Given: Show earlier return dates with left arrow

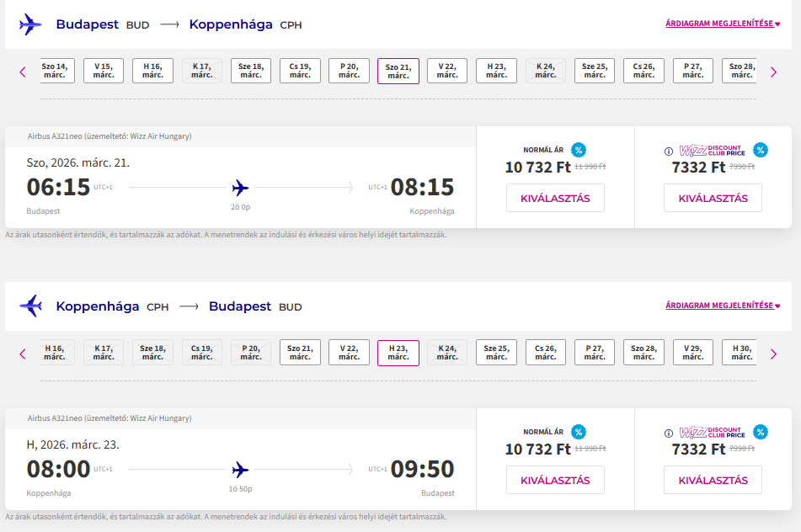Looking at the screenshot, I should 23,354.
